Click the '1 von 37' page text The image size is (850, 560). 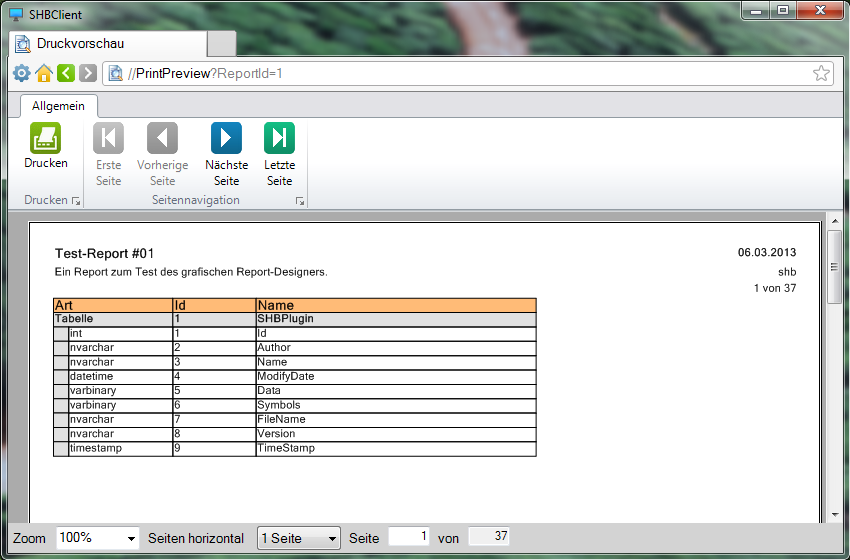point(775,288)
